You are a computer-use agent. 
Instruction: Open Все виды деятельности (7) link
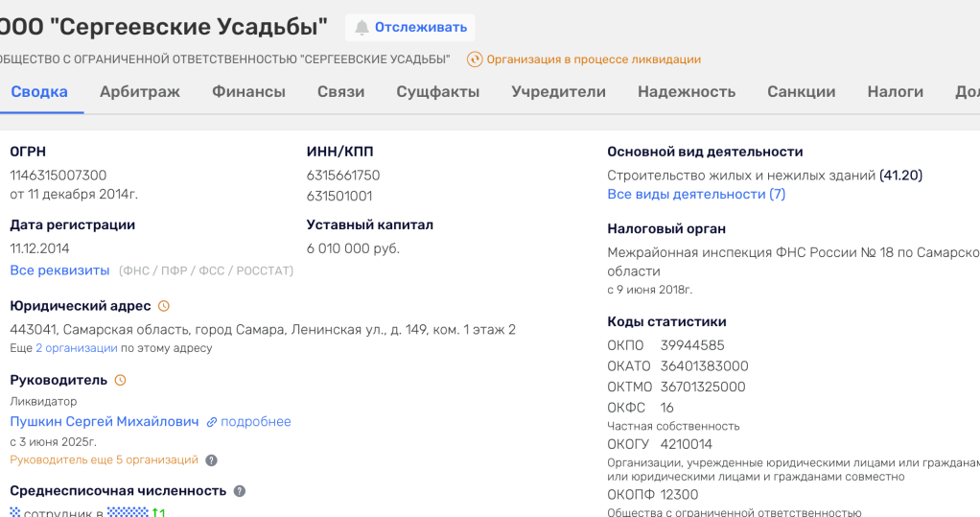(696, 194)
